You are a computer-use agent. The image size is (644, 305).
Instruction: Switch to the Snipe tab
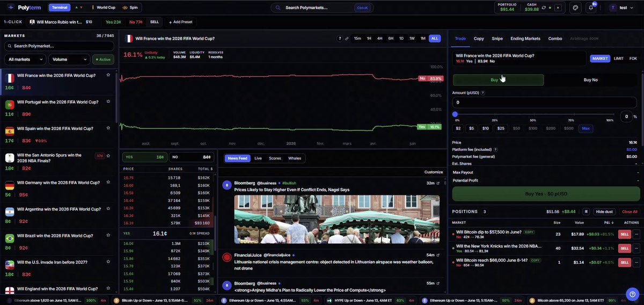click(x=497, y=39)
